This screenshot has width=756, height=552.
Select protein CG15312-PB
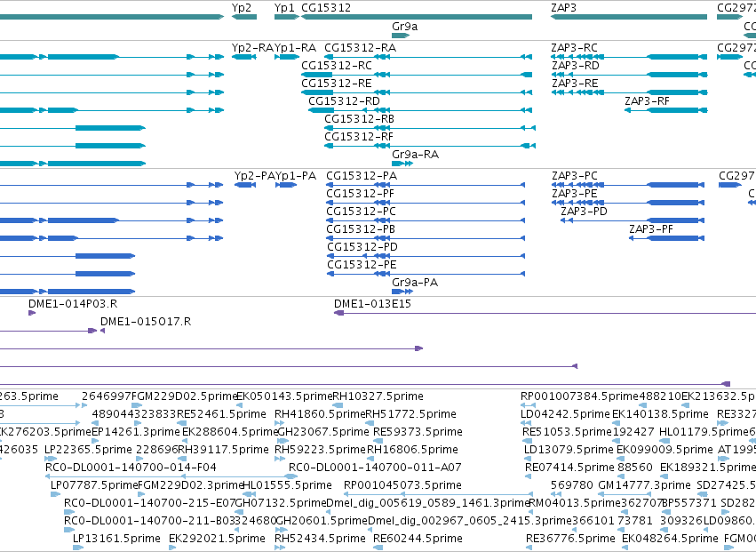[361, 229]
